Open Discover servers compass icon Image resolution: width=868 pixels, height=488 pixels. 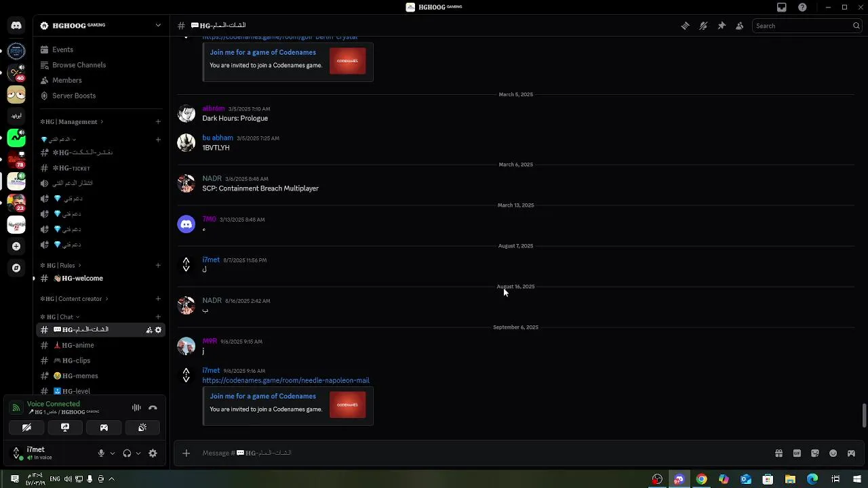pos(16,268)
